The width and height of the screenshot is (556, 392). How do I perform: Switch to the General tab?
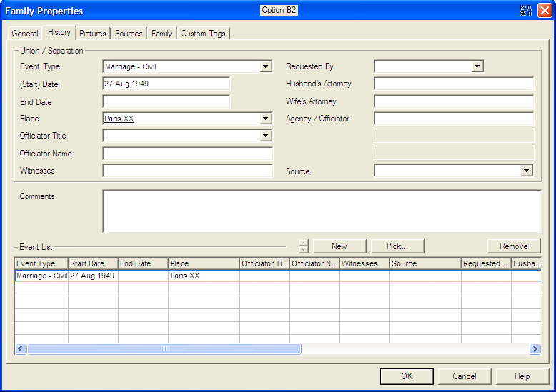point(25,34)
